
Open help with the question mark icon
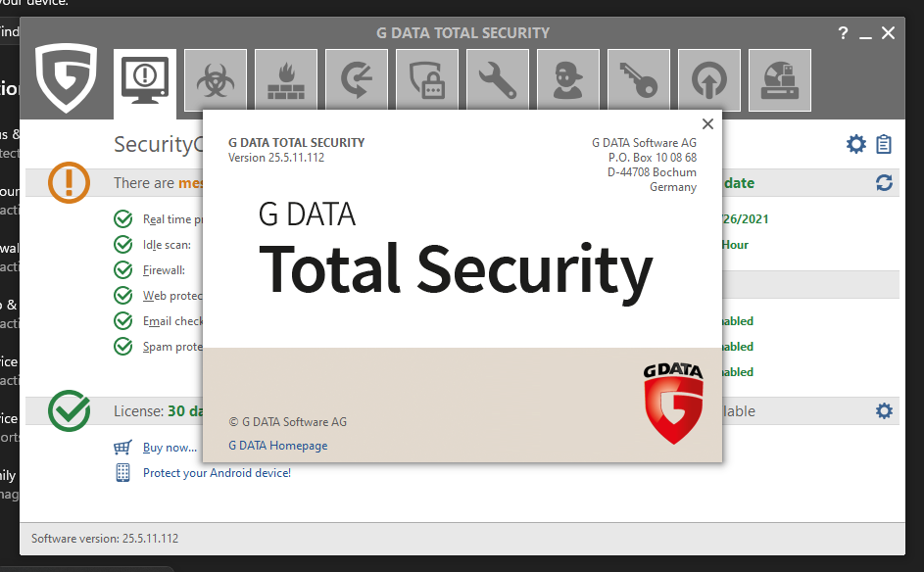tap(844, 33)
